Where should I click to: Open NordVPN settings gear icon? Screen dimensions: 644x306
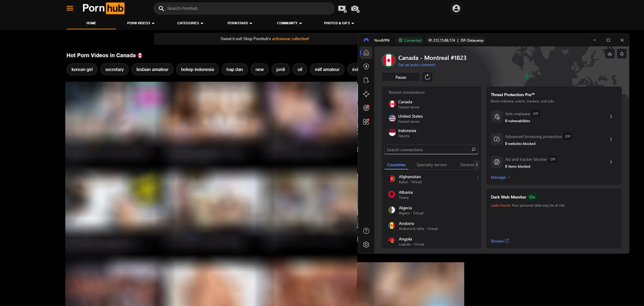tap(366, 245)
